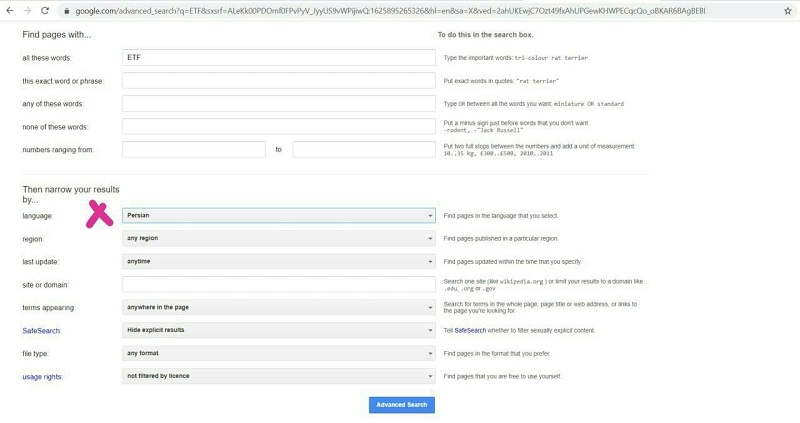The width and height of the screenshot is (800, 423).
Task: Click the 'Then narrow your results by...' heading
Action: click(71, 194)
